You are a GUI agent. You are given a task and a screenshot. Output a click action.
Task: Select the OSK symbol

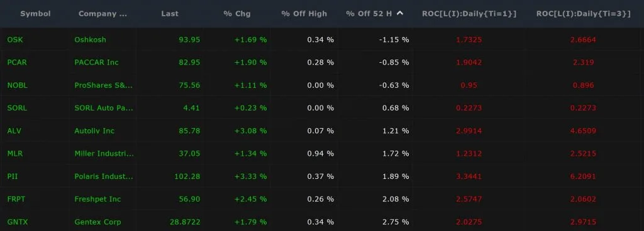pyautogui.click(x=15, y=40)
